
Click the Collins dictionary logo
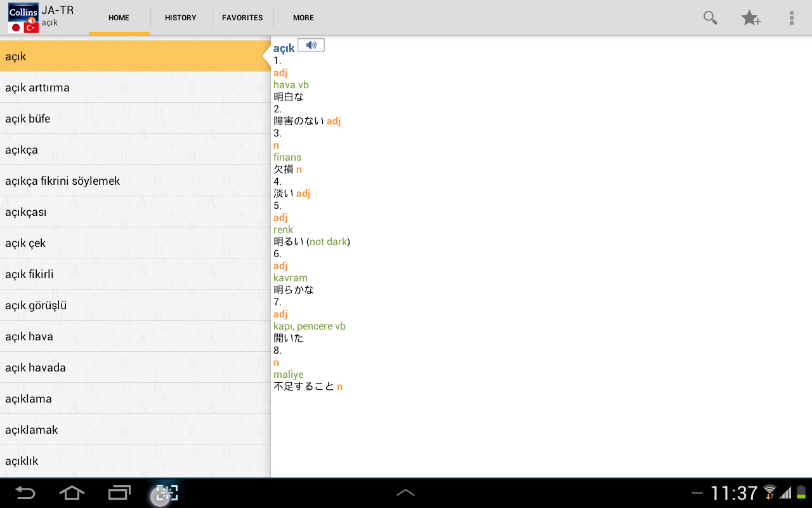click(x=22, y=17)
